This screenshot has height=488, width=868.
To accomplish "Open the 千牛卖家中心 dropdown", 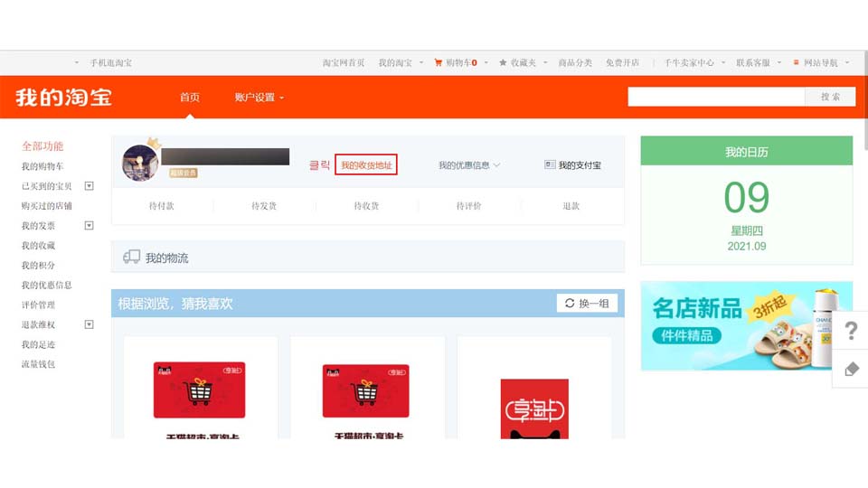I will 694,62.
